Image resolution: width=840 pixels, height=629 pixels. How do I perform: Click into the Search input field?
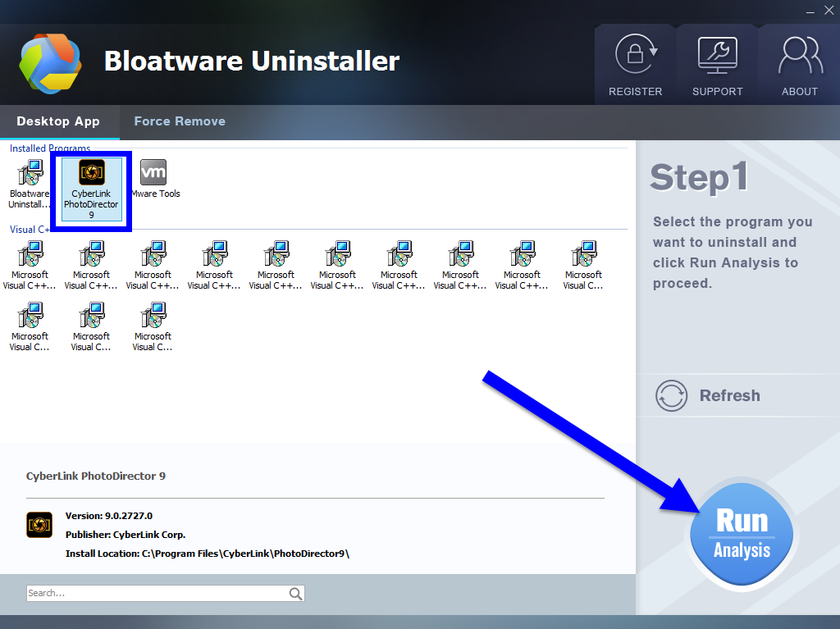(156, 594)
